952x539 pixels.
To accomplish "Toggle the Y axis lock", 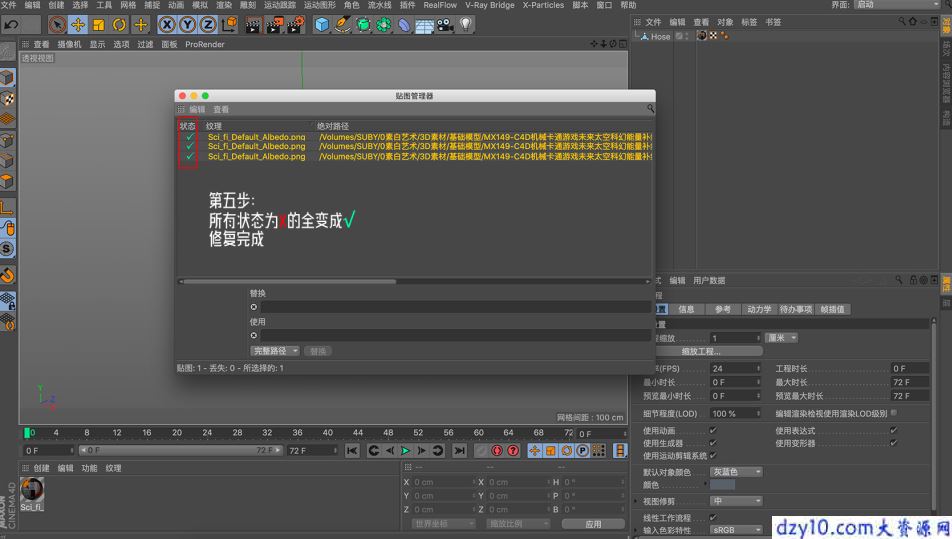I will [x=188, y=25].
